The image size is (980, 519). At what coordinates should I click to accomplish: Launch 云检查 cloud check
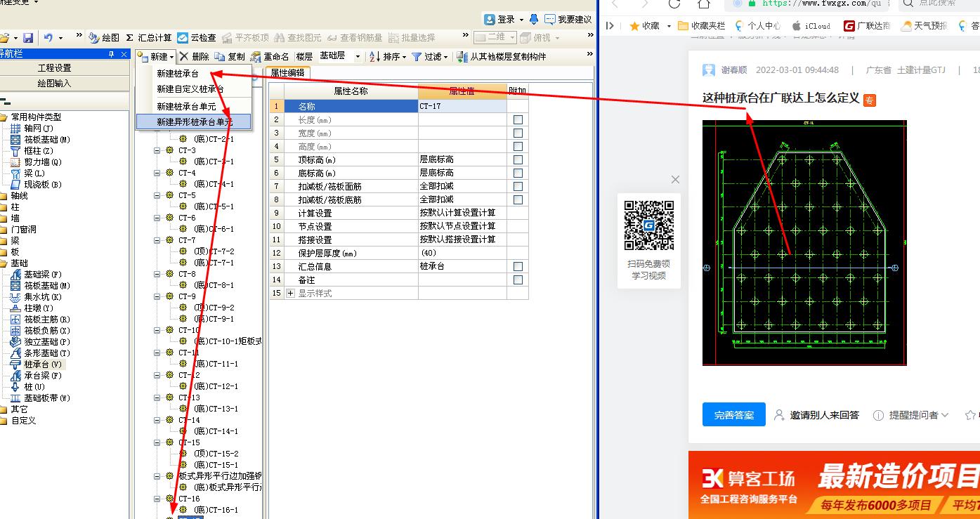click(x=197, y=38)
